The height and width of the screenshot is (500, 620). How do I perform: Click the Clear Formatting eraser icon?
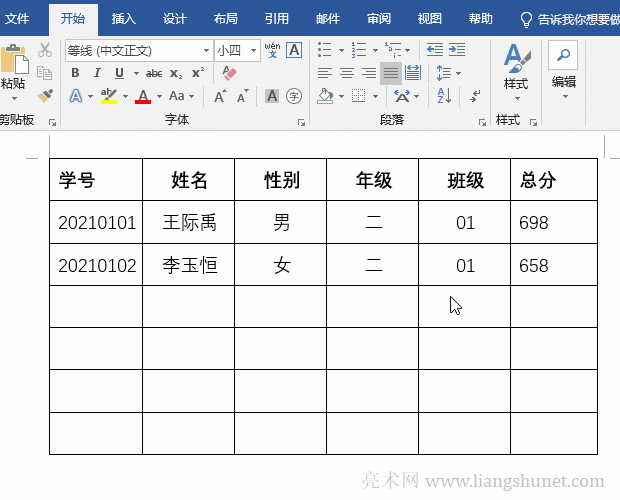point(229,73)
